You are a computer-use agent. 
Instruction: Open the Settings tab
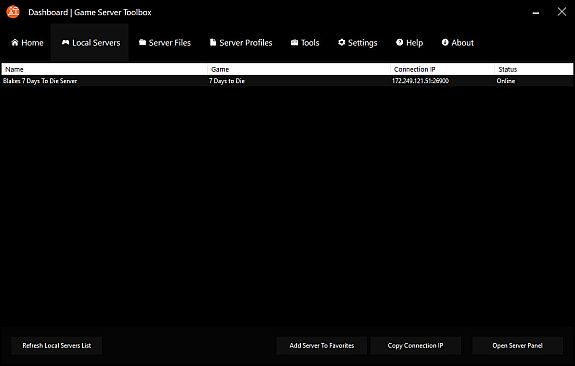pos(358,43)
